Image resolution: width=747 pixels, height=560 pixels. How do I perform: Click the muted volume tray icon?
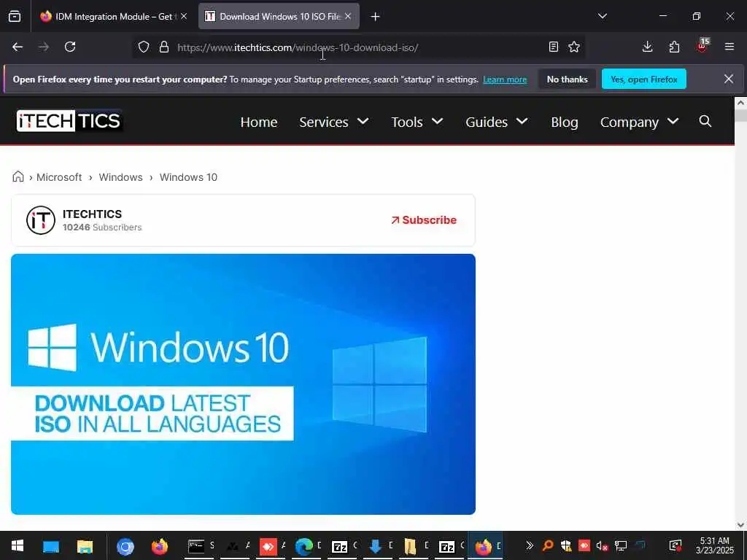[602, 545]
